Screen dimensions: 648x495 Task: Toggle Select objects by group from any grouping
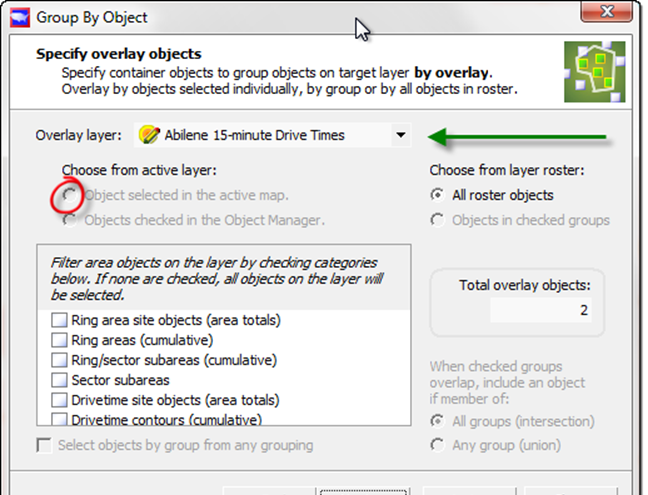[x=44, y=446]
